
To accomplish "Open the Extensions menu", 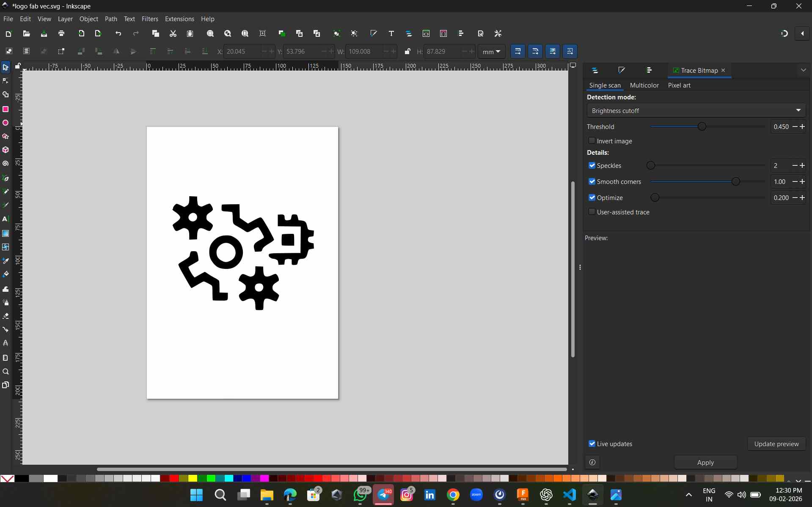I will (x=179, y=19).
